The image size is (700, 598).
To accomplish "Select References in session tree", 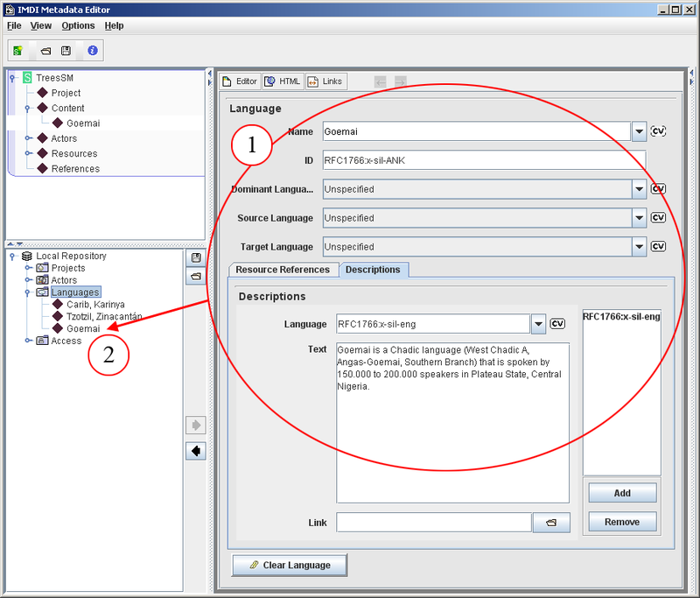I will click(75, 169).
